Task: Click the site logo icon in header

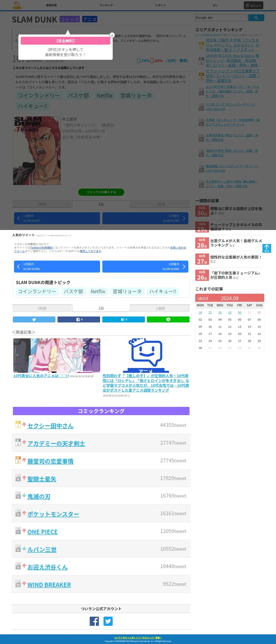Action: (17, 5)
